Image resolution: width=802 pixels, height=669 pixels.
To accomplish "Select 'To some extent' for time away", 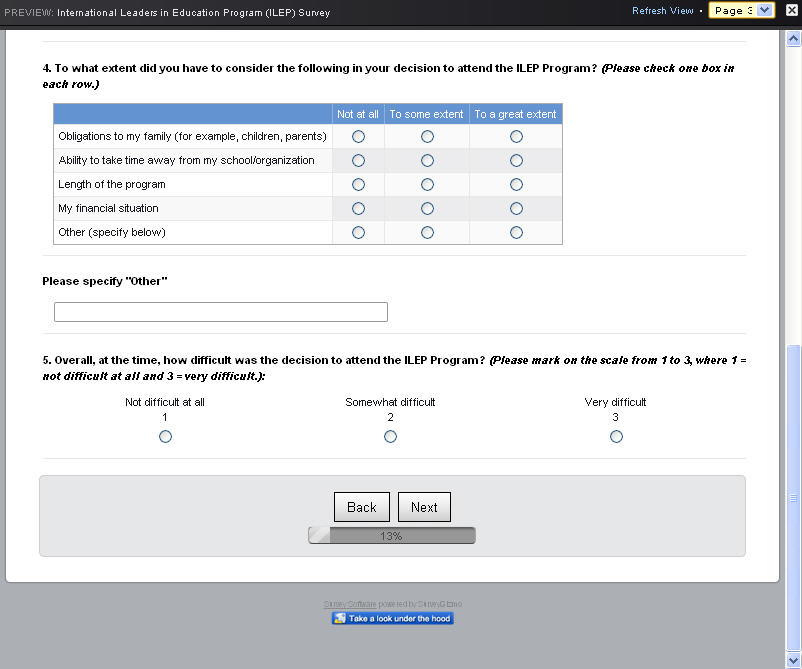I will [427, 161].
